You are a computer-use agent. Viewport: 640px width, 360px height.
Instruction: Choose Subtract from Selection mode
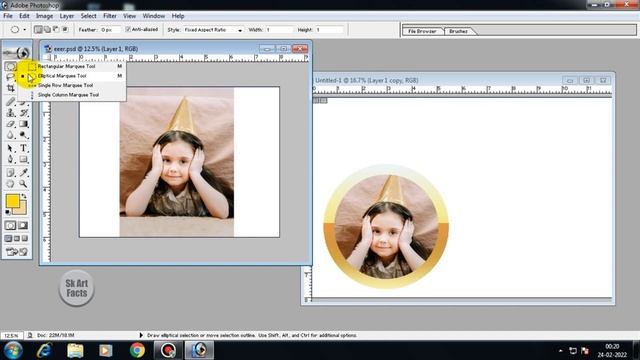click(x=56, y=30)
